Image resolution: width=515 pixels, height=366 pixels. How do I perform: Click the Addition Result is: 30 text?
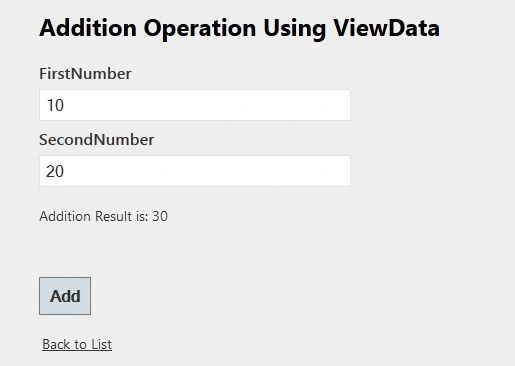tap(103, 216)
